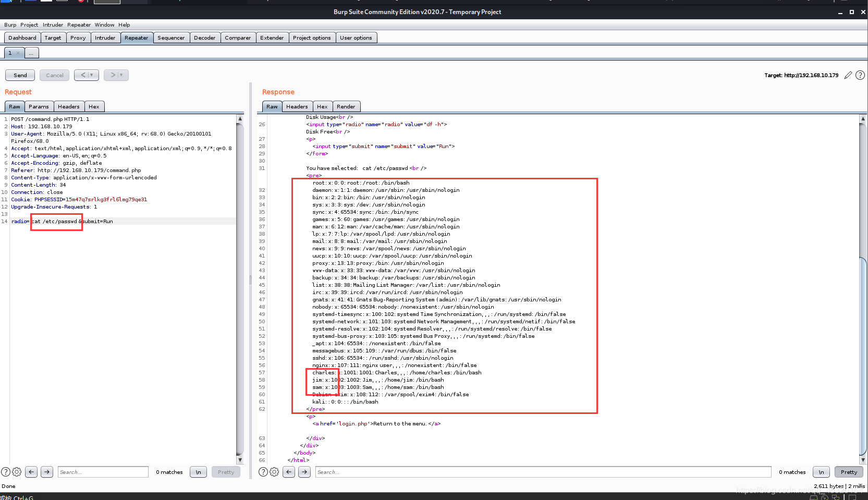Show response Hex tab
The height and width of the screenshot is (500, 868).
322,106
